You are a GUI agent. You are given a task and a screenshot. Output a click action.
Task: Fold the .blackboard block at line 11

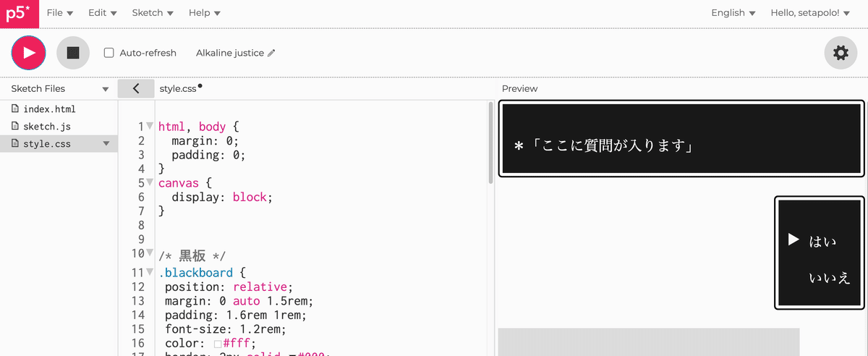pos(150,272)
